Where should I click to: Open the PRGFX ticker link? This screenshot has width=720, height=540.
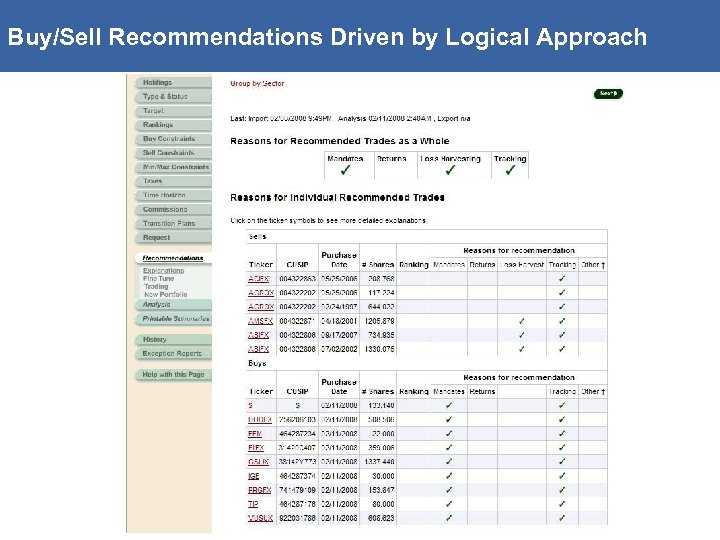click(259, 490)
